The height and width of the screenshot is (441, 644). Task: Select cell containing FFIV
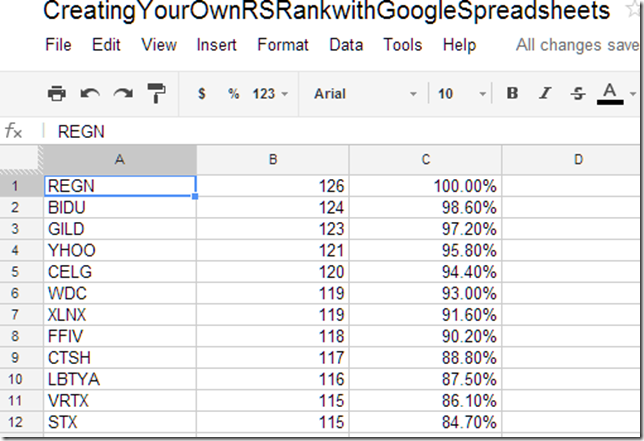pyautogui.click(x=120, y=336)
